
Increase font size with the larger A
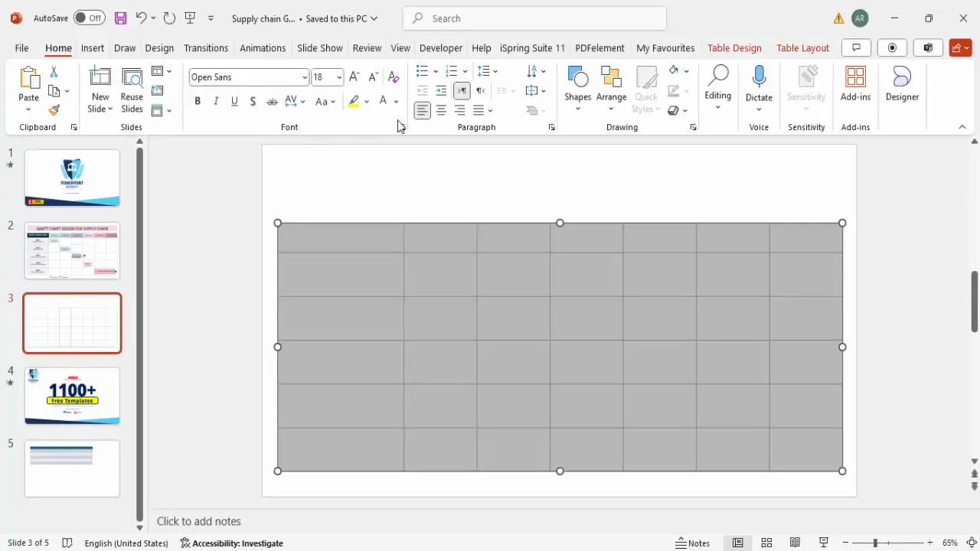tap(354, 77)
